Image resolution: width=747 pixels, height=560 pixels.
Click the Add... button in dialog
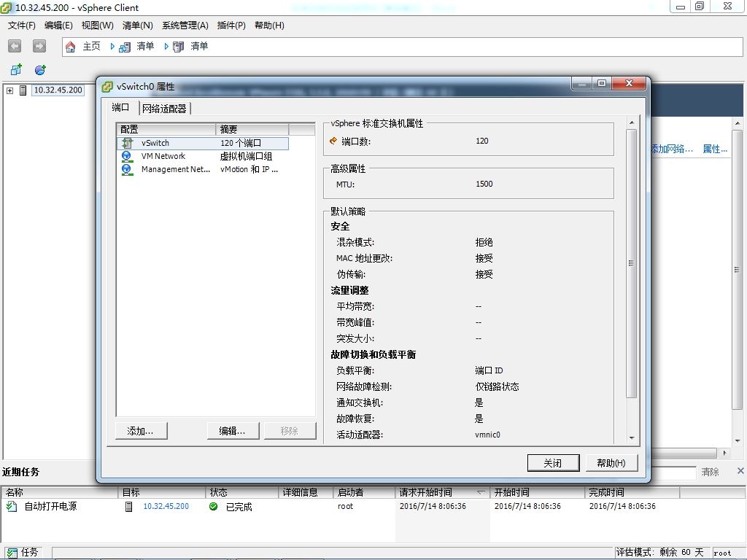tap(141, 431)
